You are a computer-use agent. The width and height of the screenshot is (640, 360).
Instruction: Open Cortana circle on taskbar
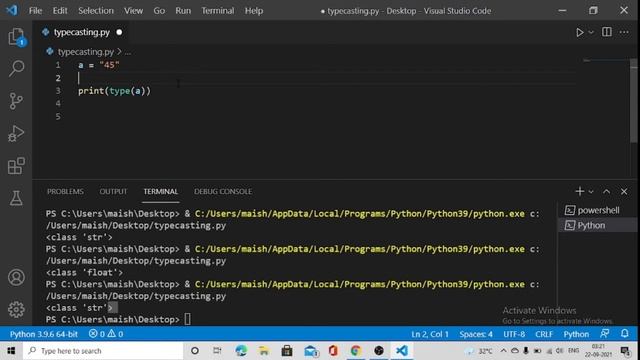point(195,351)
